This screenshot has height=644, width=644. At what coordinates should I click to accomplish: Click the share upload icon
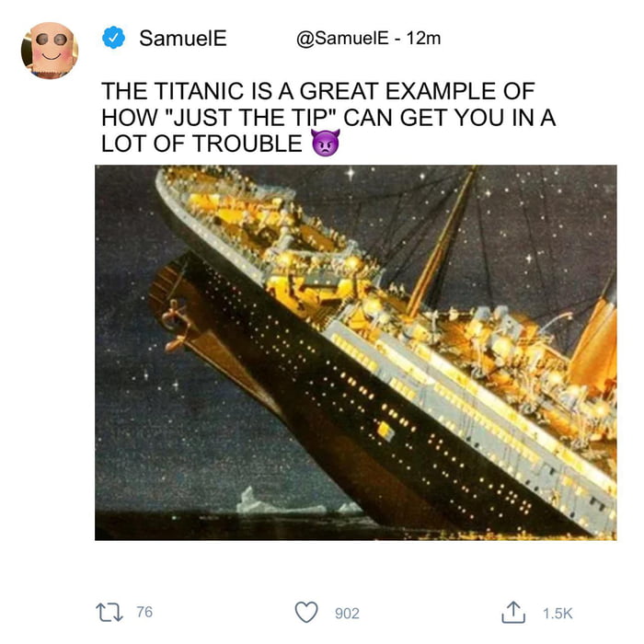518,613
